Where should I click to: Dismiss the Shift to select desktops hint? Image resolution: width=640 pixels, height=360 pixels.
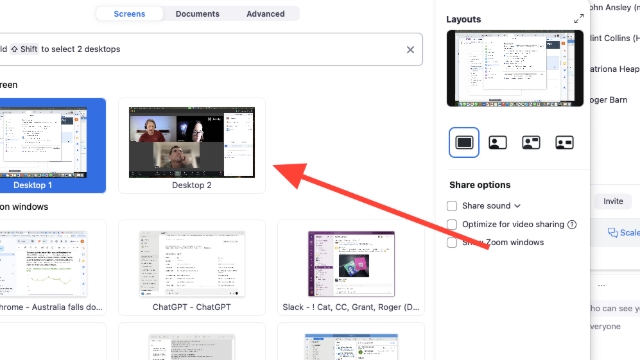tap(410, 49)
